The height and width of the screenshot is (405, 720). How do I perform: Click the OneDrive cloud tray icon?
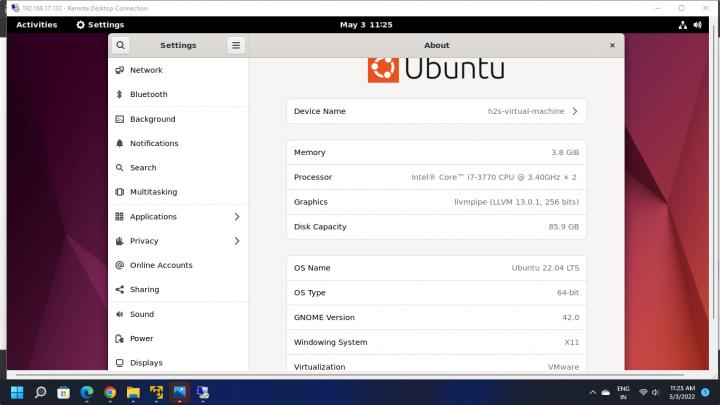(x=606, y=393)
